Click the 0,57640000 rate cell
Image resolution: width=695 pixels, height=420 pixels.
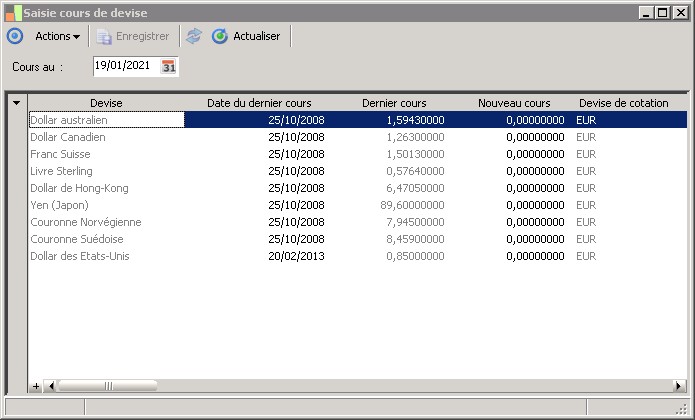[415, 171]
